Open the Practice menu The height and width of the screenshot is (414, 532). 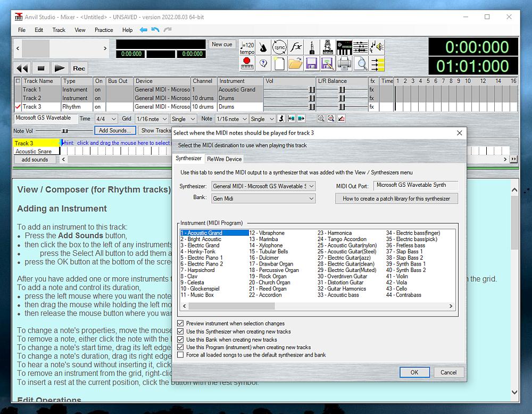coord(104,30)
